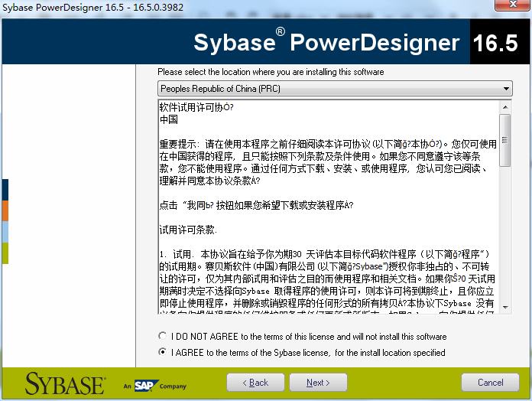Click the "Please select the location" instruction text
The width and height of the screenshot is (532, 401).
tap(271, 72)
